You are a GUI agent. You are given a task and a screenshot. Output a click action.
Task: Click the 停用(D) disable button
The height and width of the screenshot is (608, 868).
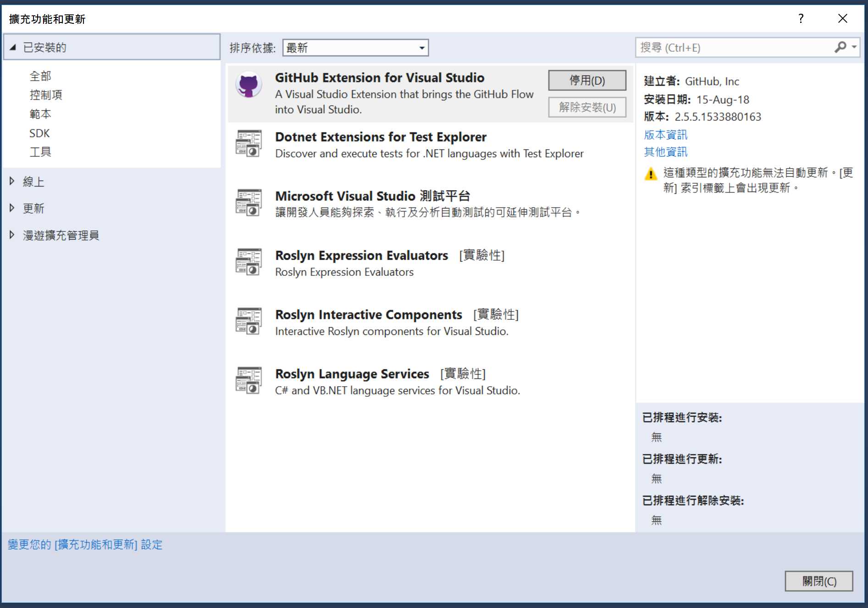587,80
